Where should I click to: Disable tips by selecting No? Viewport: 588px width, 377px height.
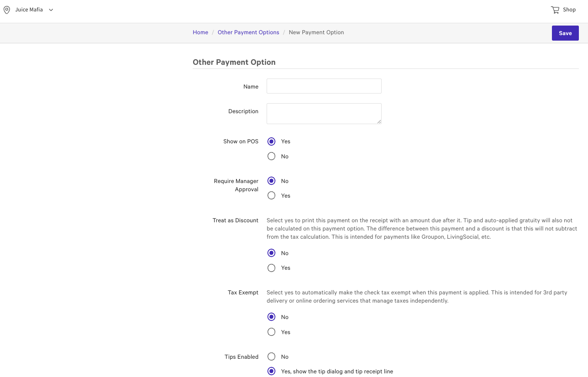point(271,356)
